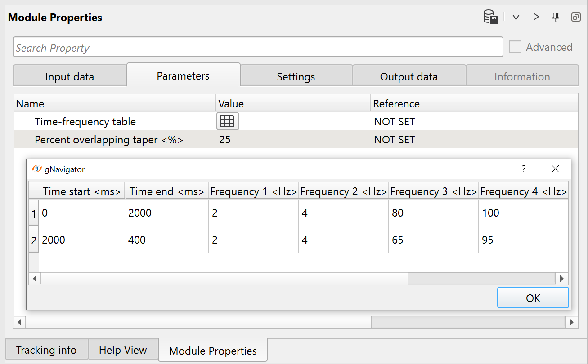Enable the Advanced checkbox
This screenshot has width=588, height=364.
515,47
